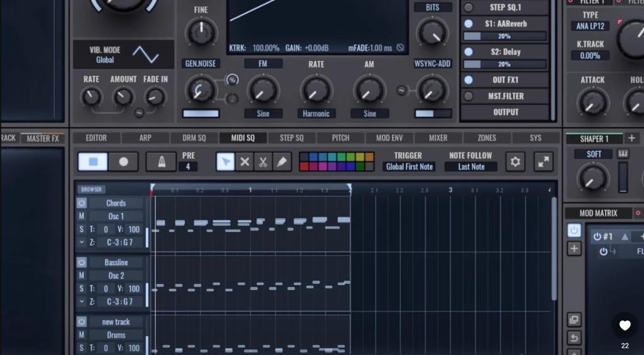Image resolution: width=644 pixels, height=355 pixels.
Task: Open the MIXER tab
Action: coord(438,138)
